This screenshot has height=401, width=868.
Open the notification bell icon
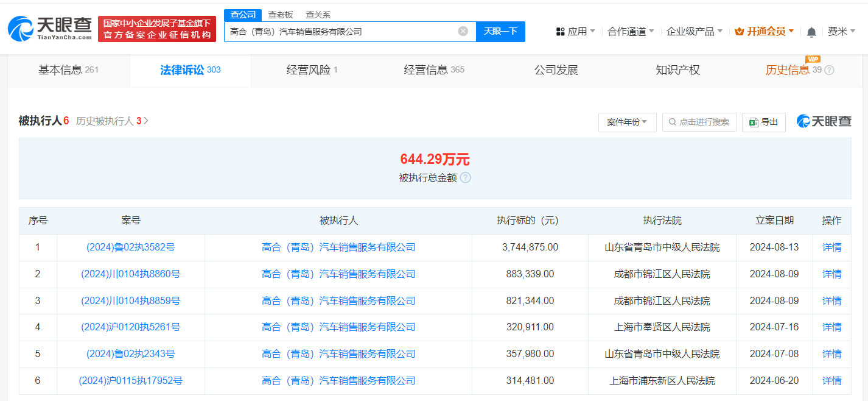tap(811, 30)
